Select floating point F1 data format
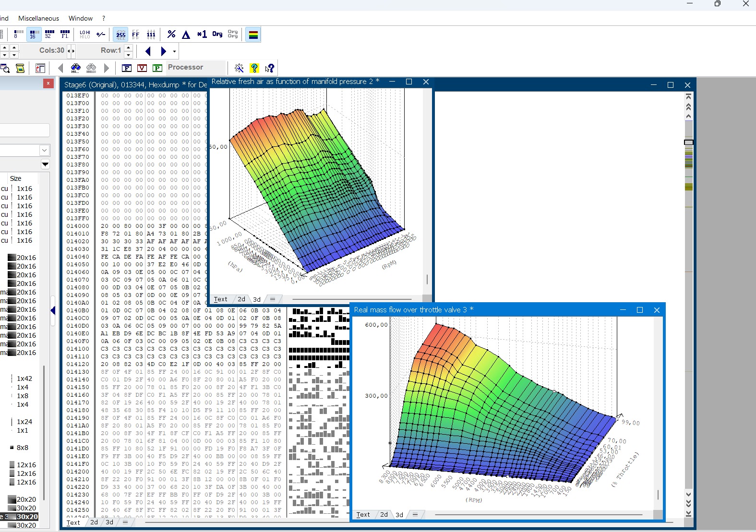The width and height of the screenshot is (756, 532). [65, 35]
